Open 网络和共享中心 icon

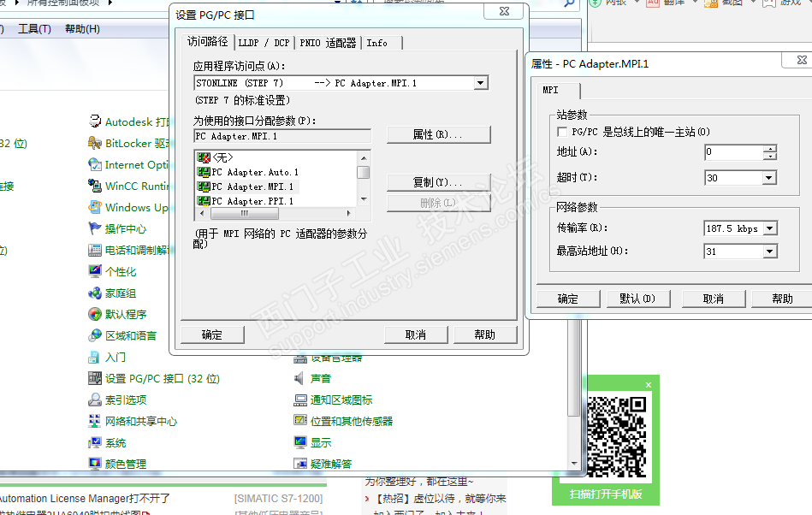point(95,421)
